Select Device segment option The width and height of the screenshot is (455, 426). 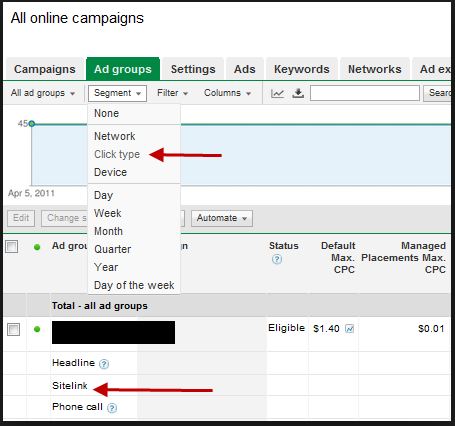(x=134, y=172)
